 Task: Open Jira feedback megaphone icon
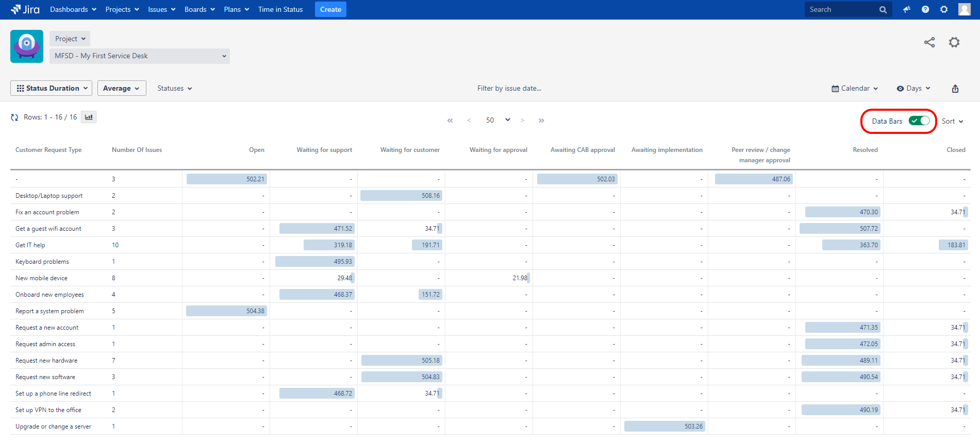click(x=906, y=10)
